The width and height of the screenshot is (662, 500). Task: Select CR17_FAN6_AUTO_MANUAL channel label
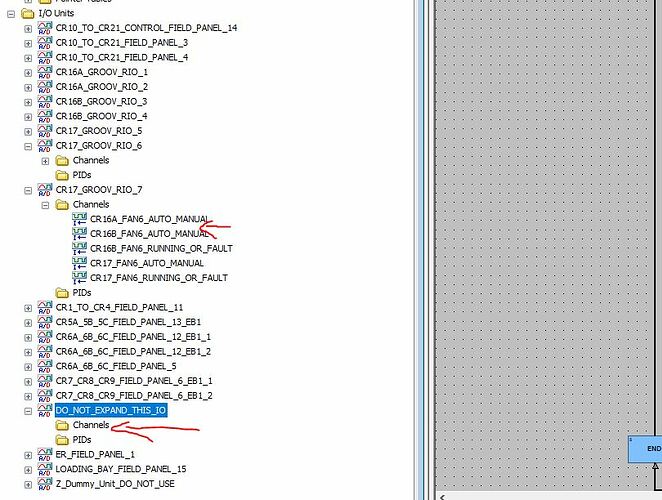[147, 263]
